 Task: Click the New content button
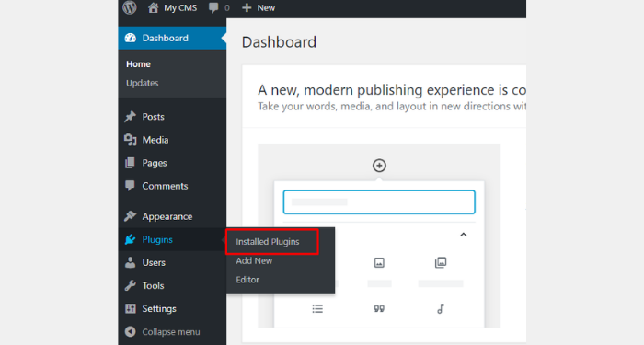pyautogui.click(x=259, y=7)
